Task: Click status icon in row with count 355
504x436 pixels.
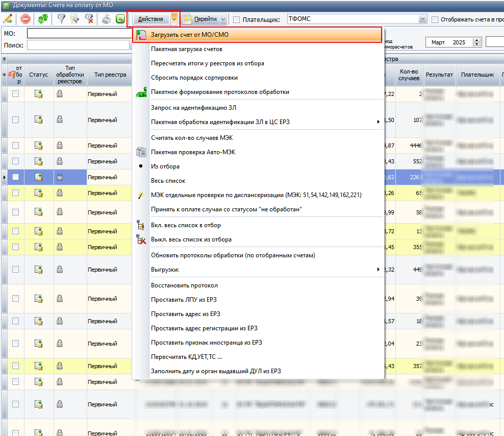Action: click(x=39, y=247)
